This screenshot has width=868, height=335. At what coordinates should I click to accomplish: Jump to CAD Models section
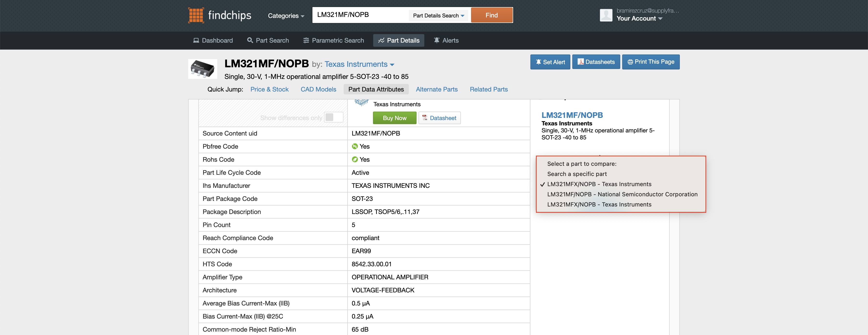318,89
